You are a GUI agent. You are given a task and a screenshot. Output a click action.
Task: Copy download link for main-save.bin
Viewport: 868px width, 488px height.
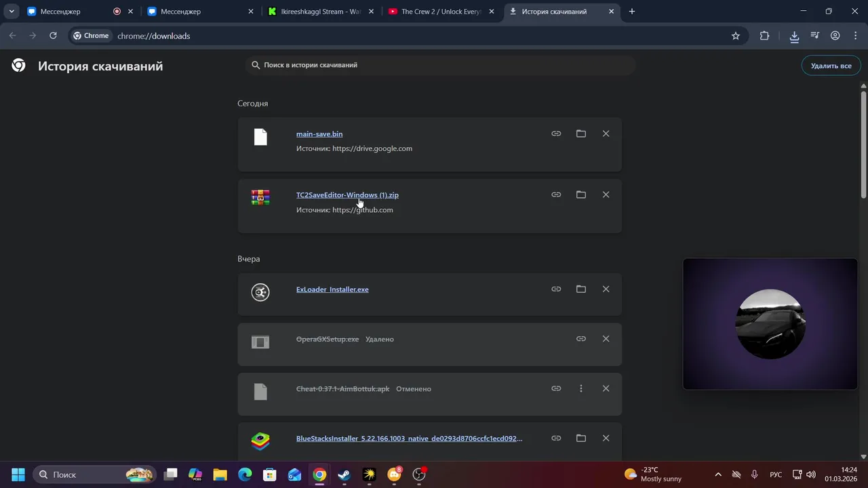pos(556,134)
